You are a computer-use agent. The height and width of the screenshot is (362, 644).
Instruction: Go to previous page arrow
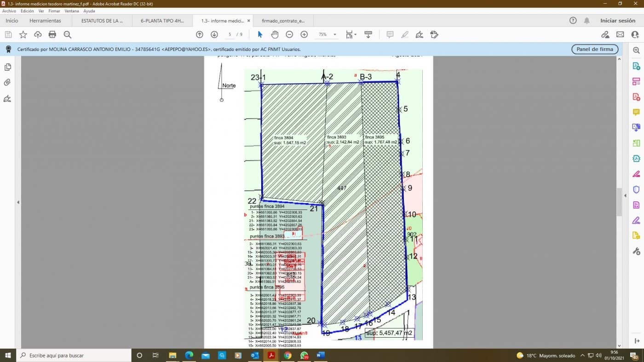pos(200,34)
